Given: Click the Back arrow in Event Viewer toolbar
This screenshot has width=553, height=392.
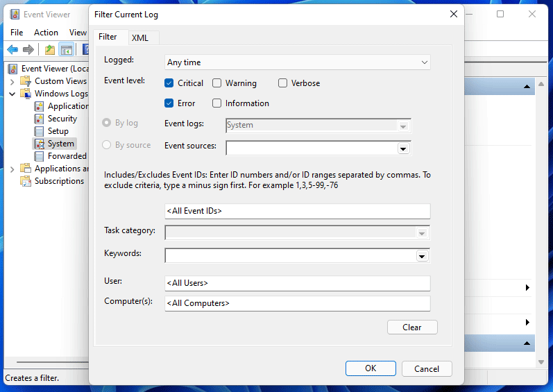Looking at the screenshot, I should point(12,50).
